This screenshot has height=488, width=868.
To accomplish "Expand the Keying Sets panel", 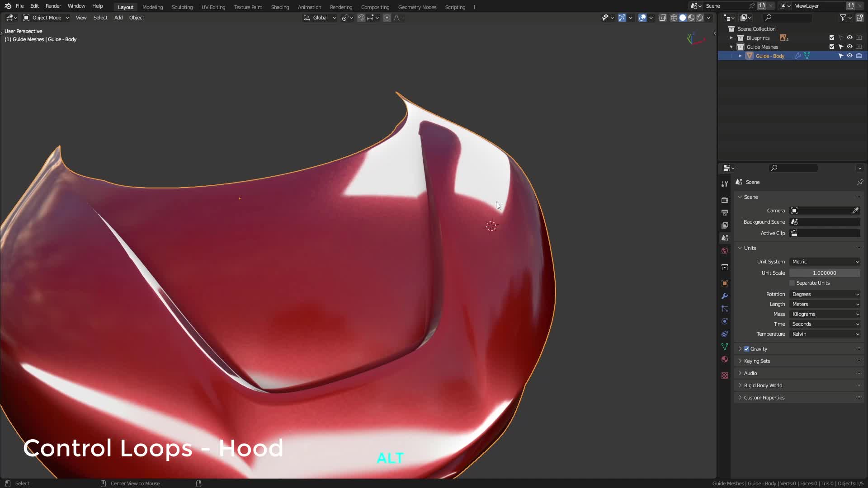I will pos(757,361).
